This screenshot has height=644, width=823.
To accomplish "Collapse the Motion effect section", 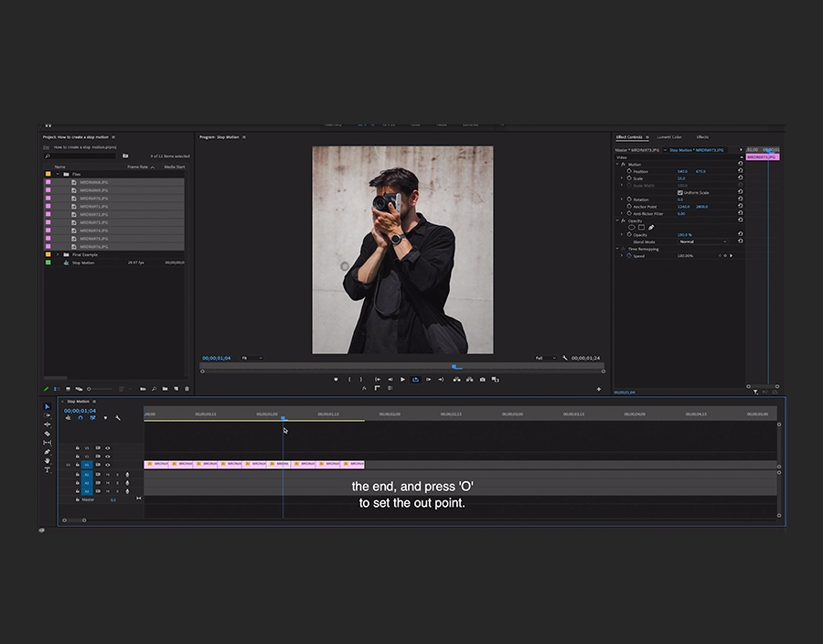I will point(617,165).
